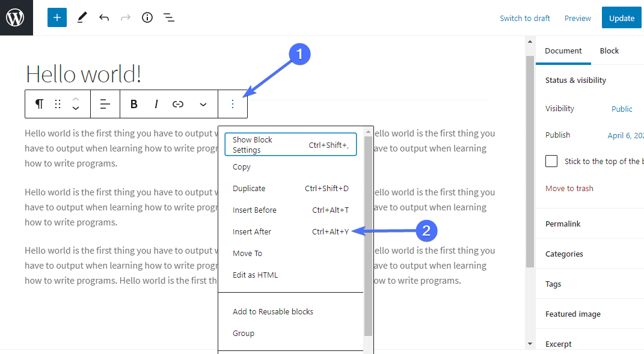This screenshot has height=354, width=644.
Task: Select Show Block Settings menu item
Action: click(x=291, y=145)
